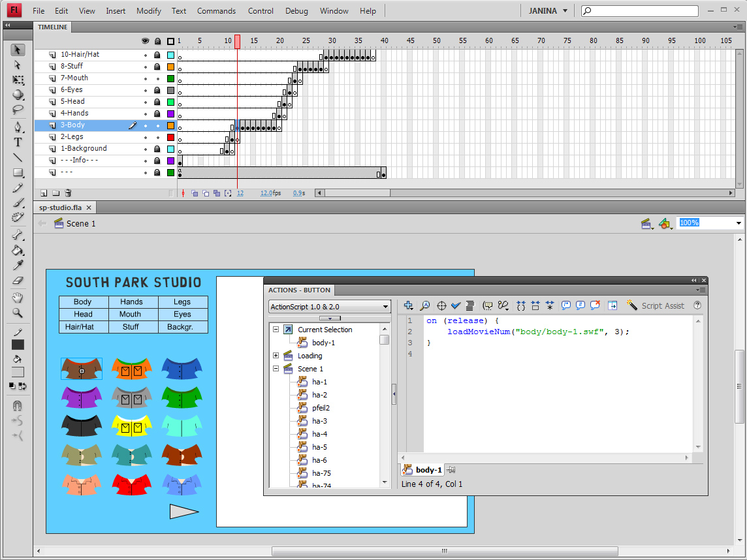
Task: Open the Modify menu
Action: (149, 10)
